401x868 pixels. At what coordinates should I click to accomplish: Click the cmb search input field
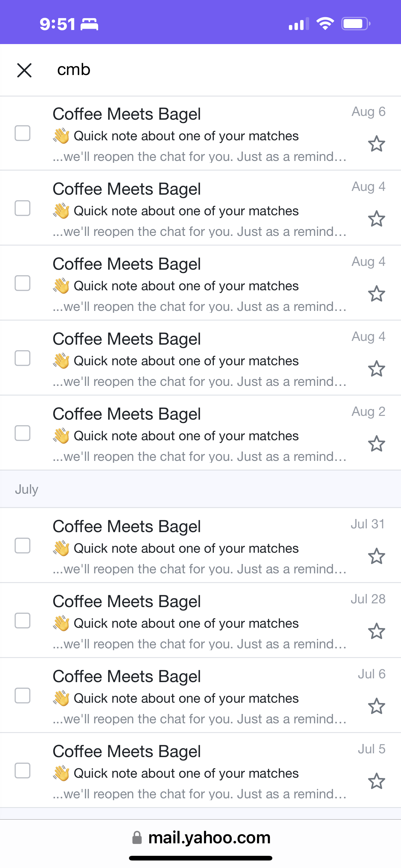[x=222, y=70]
